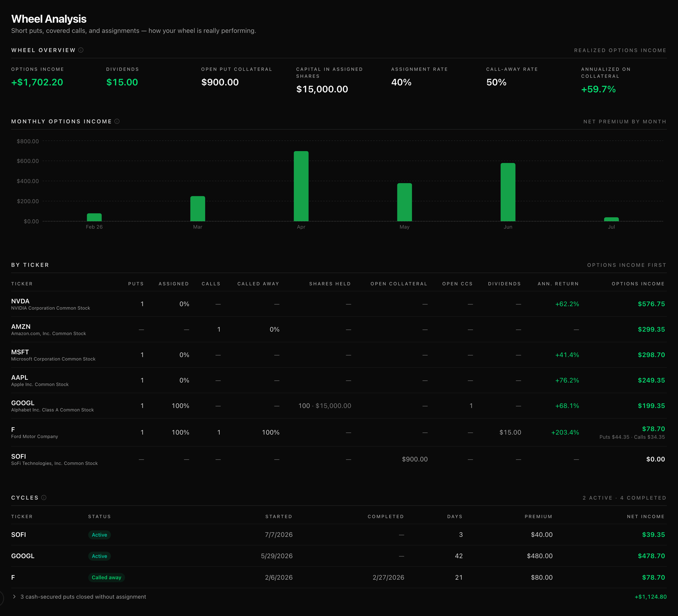
Task: Click the +59.7% annualized on collateral value
Action: point(598,89)
